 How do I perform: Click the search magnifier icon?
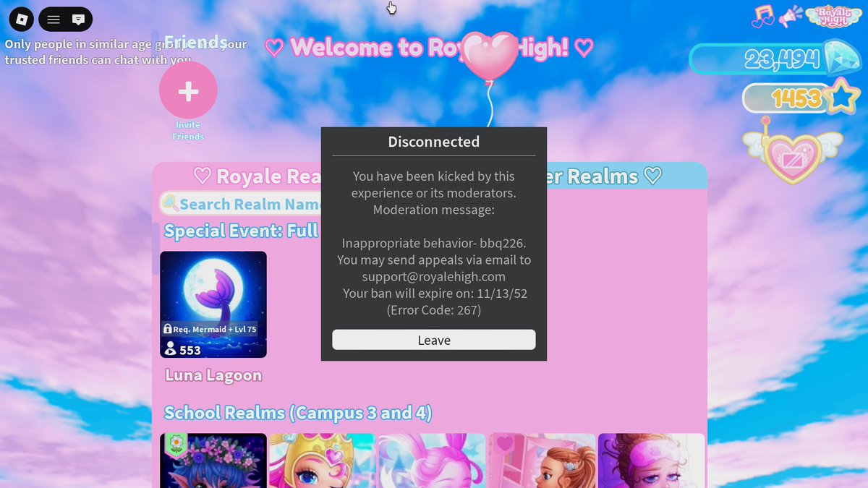(169, 203)
